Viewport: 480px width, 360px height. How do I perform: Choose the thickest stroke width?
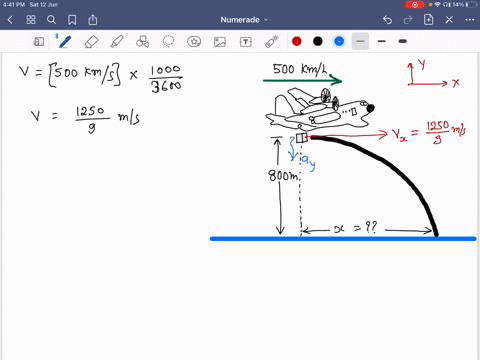click(403, 41)
